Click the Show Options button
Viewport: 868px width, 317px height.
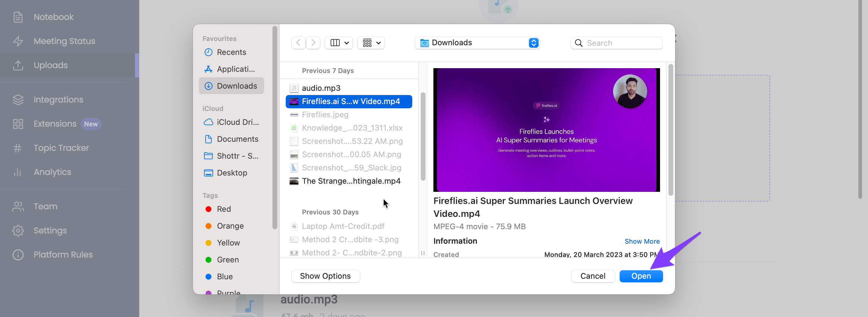(325, 276)
